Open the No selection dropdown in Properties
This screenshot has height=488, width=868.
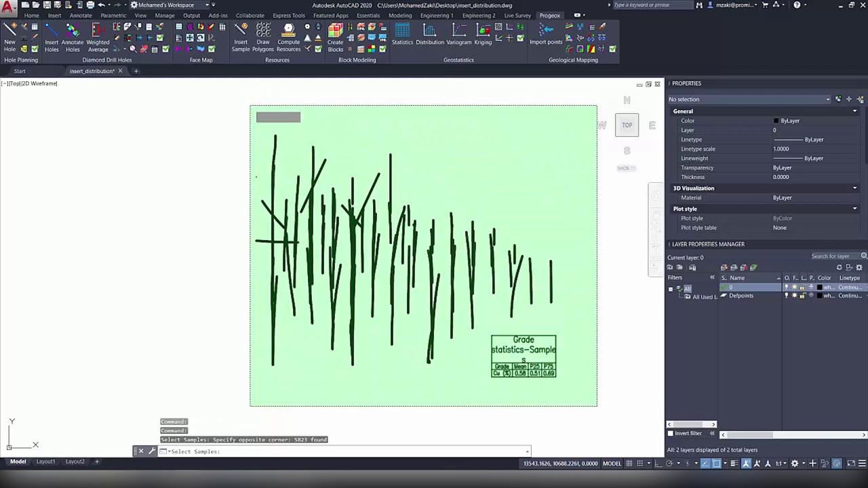749,99
